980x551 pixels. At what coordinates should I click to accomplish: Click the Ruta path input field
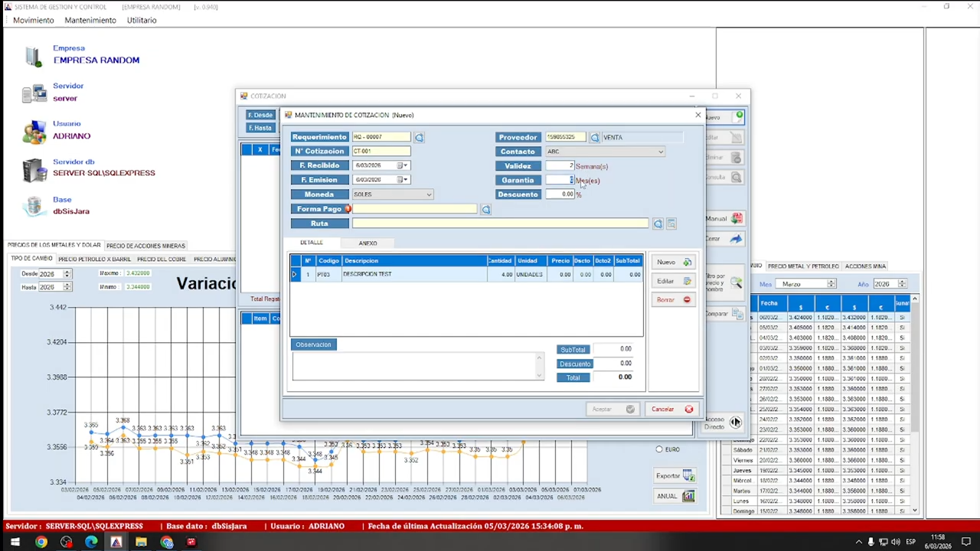[500, 223]
